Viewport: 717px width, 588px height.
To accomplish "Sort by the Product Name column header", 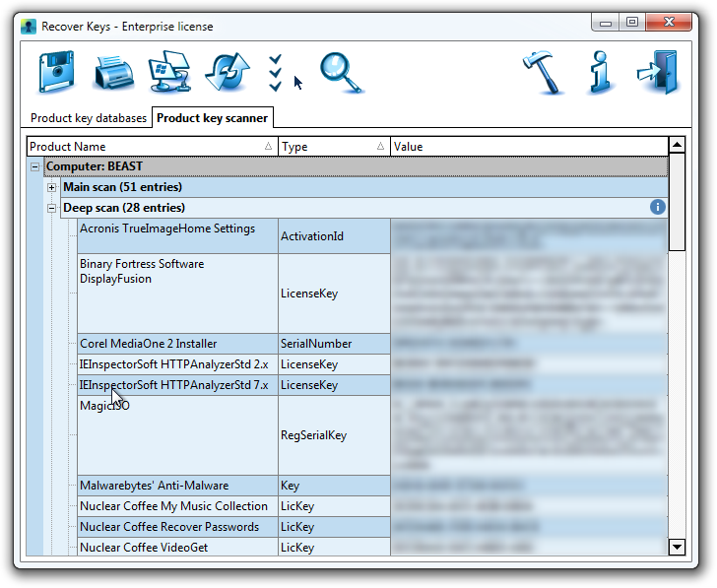I will (x=153, y=147).
